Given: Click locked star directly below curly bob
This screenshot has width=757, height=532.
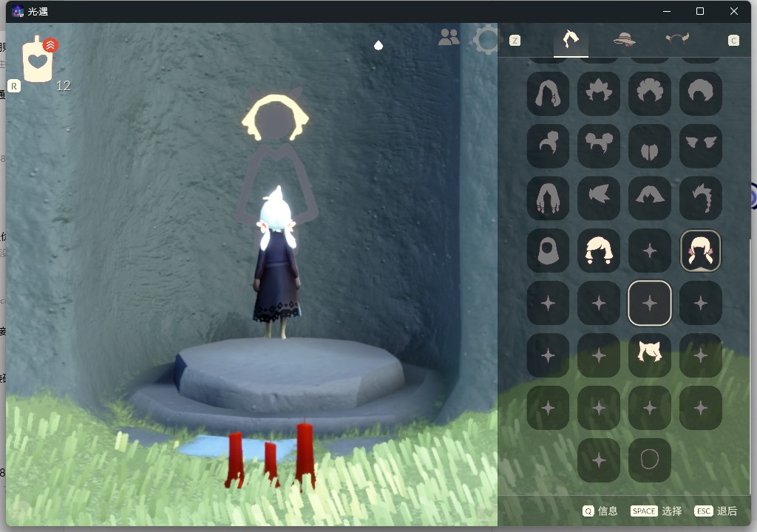Looking at the screenshot, I should pyautogui.click(x=599, y=303).
